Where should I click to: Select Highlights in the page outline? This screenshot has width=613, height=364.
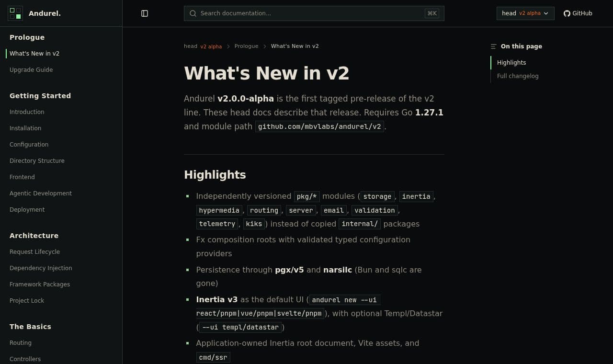tap(511, 63)
